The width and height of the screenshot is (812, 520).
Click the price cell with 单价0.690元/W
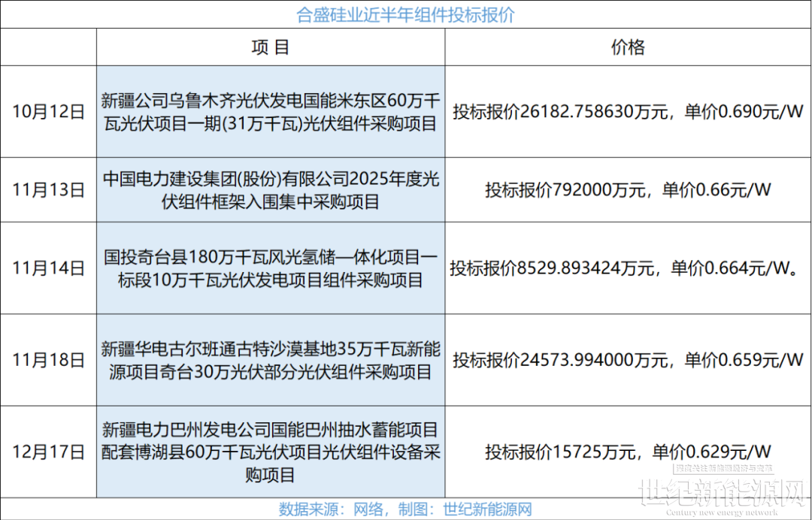tap(628, 112)
